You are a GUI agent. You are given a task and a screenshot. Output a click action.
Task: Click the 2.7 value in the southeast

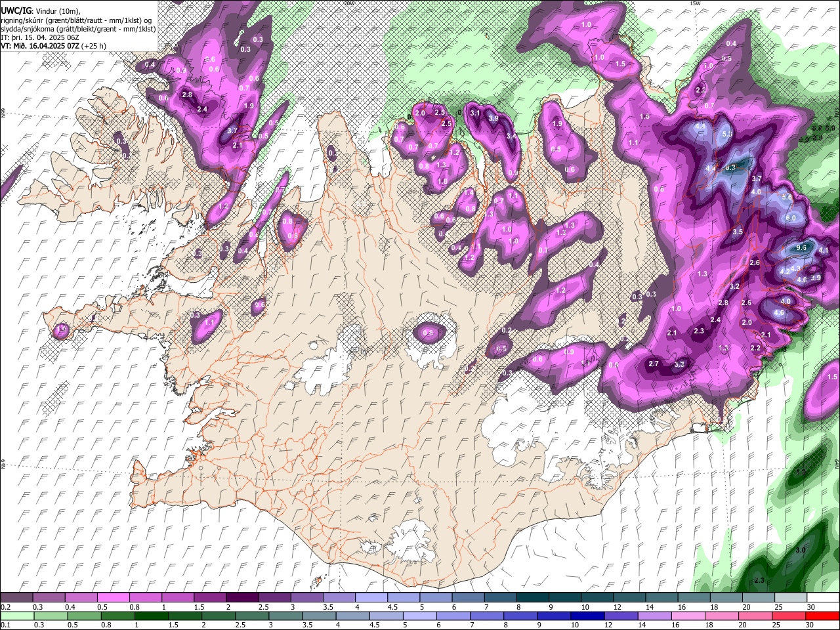coord(654,364)
